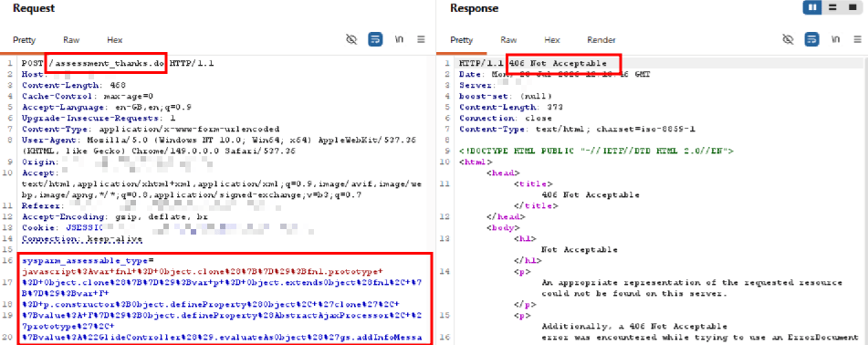Click the 406 Not Acceptable title text
868x345 pixels.
point(591,195)
